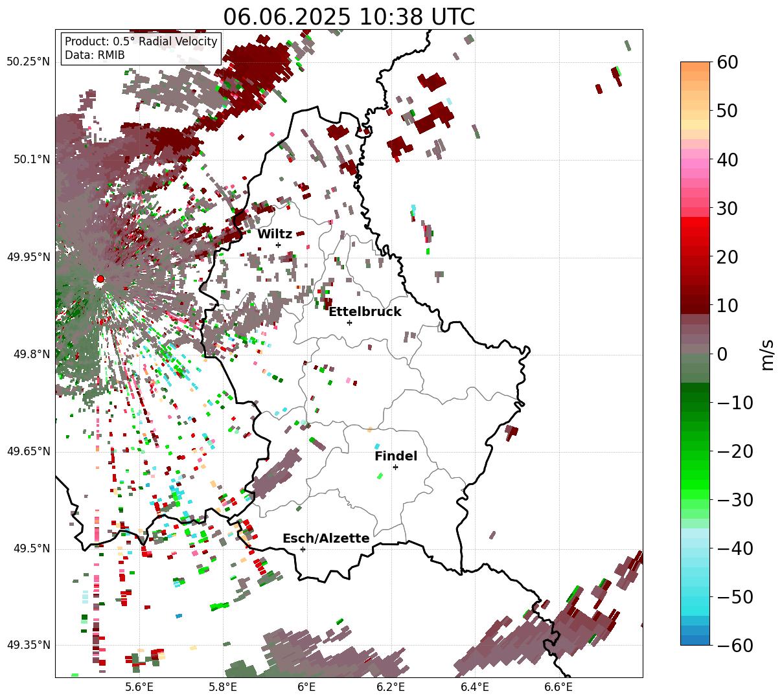The height and width of the screenshot is (700, 782).
Task: Click the cross marker below Esch/Alzette
Action: [303, 549]
